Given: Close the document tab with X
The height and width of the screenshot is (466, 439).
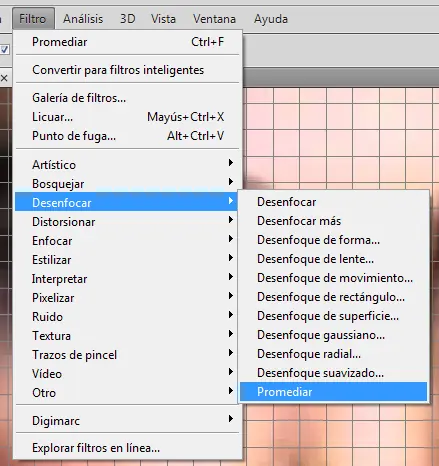Looking at the screenshot, I should (x=4, y=78).
